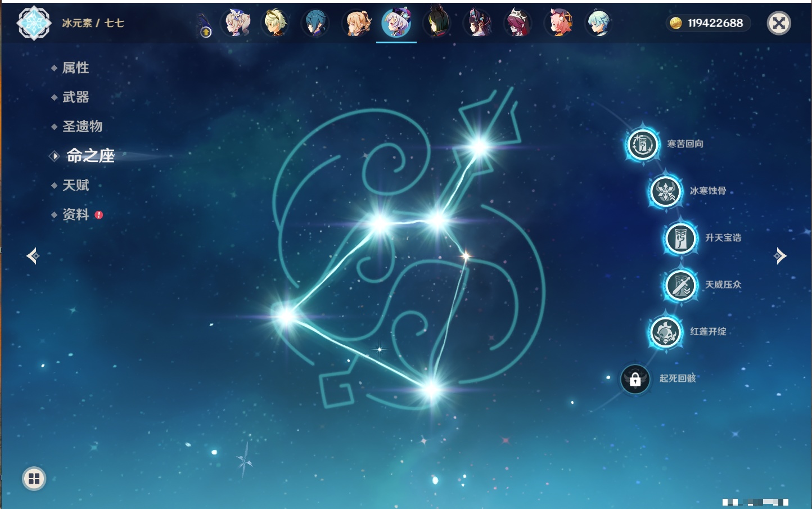Viewport: 812px width, 509px height.
Task: Click the Cryo element emblem icon
Action: click(x=34, y=23)
